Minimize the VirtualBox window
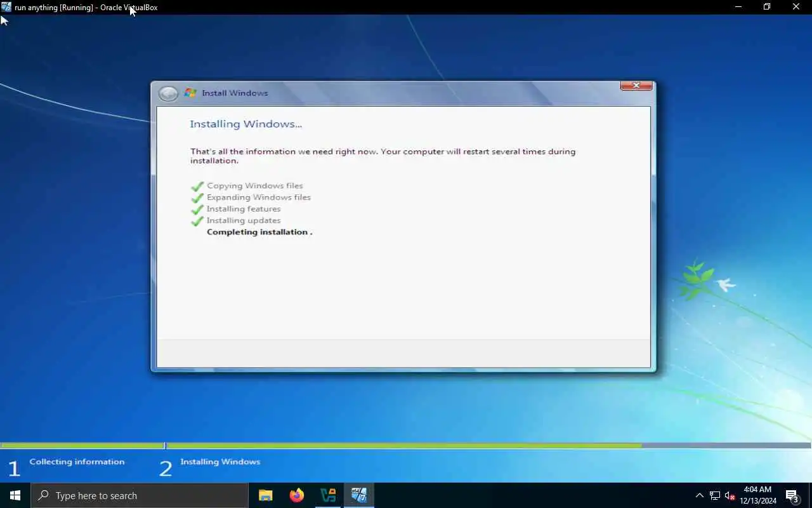The height and width of the screenshot is (508, 812). point(738,7)
